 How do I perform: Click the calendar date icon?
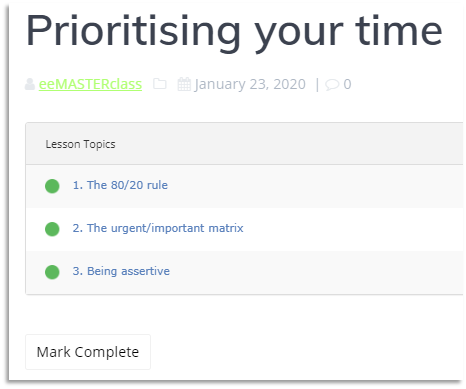[x=184, y=84]
